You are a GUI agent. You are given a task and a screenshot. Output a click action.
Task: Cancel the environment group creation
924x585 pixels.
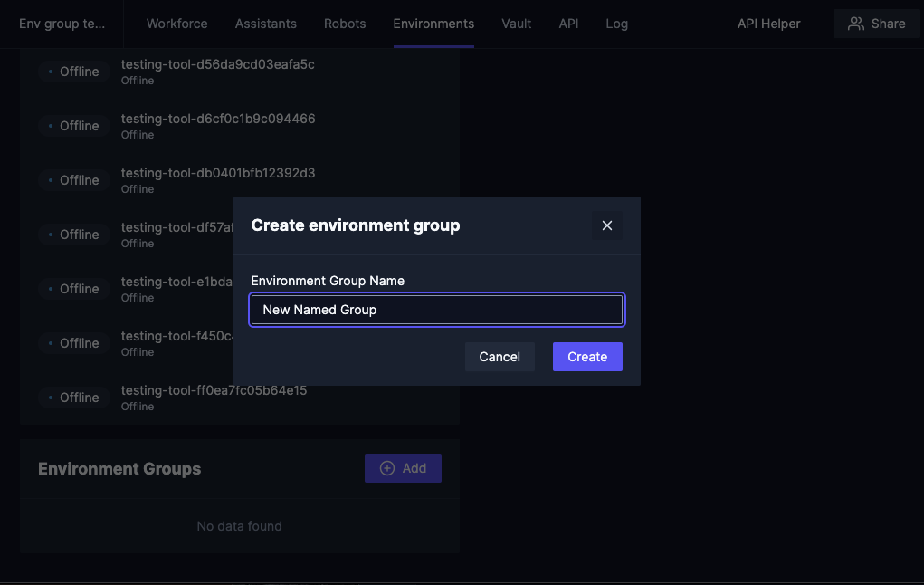click(x=500, y=357)
